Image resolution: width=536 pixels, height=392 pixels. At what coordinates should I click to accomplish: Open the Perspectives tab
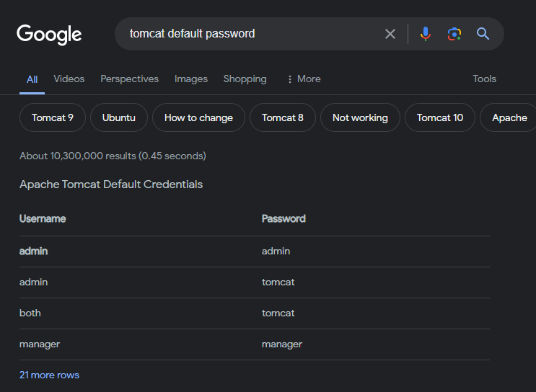coord(129,79)
